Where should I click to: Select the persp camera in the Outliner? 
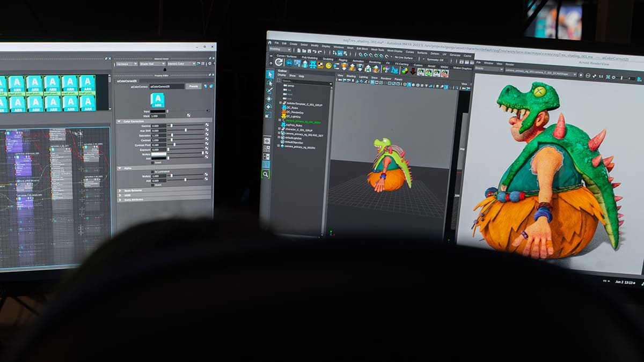291,85
